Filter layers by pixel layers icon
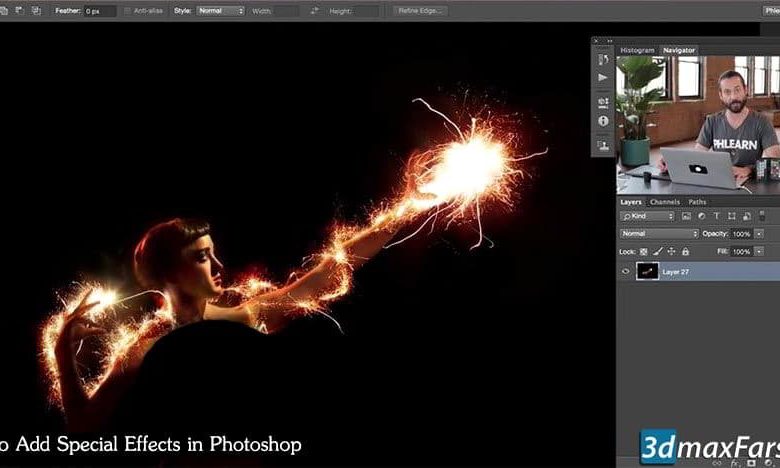Image resolution: width=780 pixels, height=468 pixels. point(686,216)
